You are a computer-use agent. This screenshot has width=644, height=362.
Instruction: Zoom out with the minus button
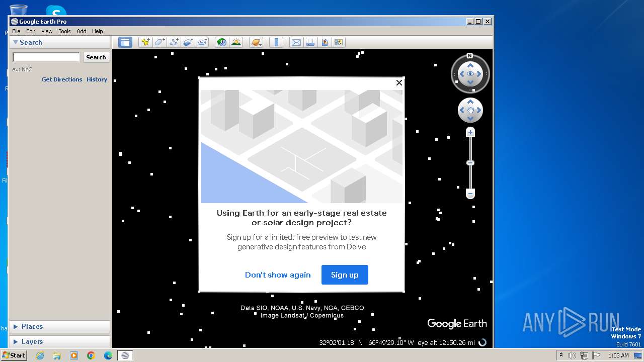click(x=470, y=194)
